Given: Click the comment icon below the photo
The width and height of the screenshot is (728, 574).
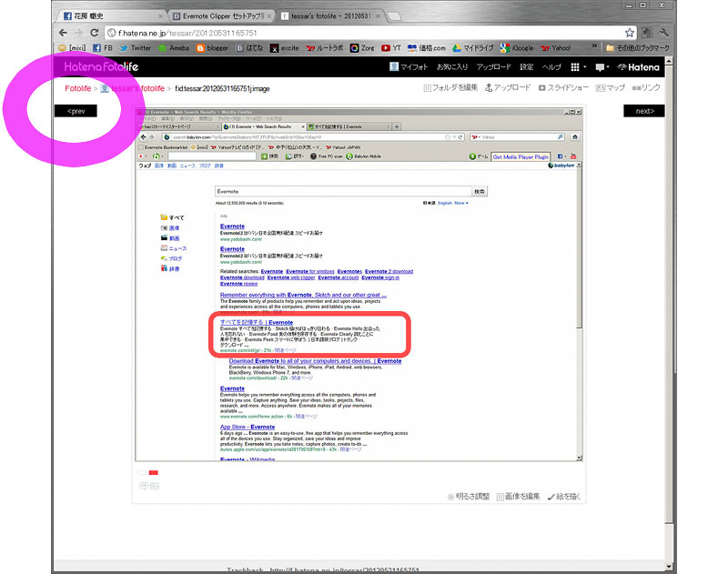Looking at the screenshot, I should point(144,486).
